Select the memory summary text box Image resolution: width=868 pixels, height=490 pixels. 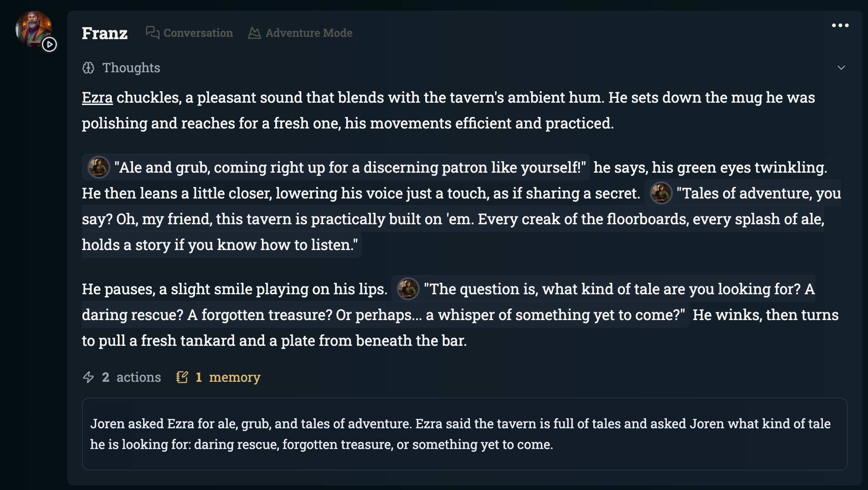tap(464, 434)
